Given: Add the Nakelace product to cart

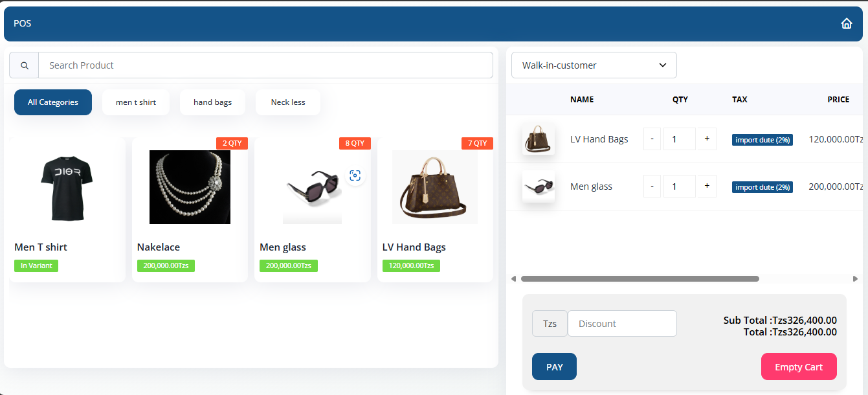Looking at the screenshot, I should pyautogui.click(x=190, y=210).
